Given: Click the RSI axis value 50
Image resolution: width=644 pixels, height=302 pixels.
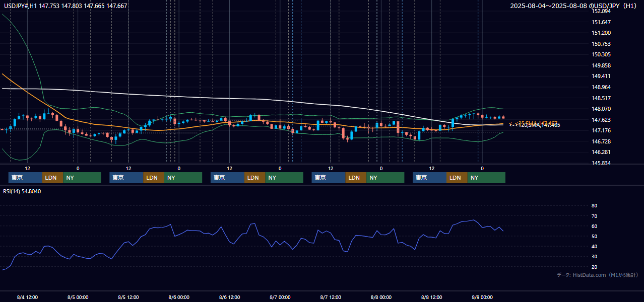Looking at the screenshot, I should 594,236.
